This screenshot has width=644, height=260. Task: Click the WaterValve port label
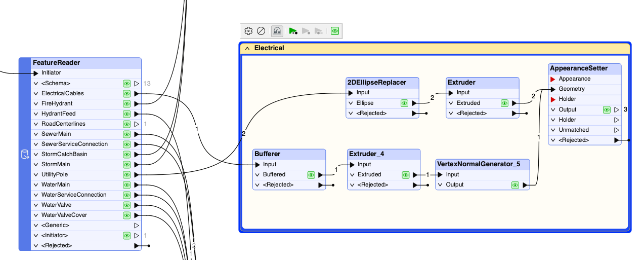point(56,205)
